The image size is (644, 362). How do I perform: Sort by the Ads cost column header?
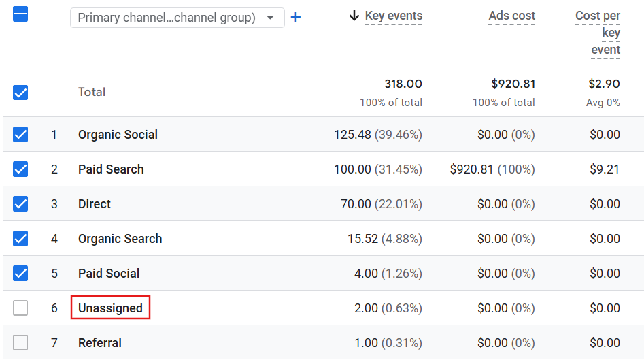pos(512,16)
